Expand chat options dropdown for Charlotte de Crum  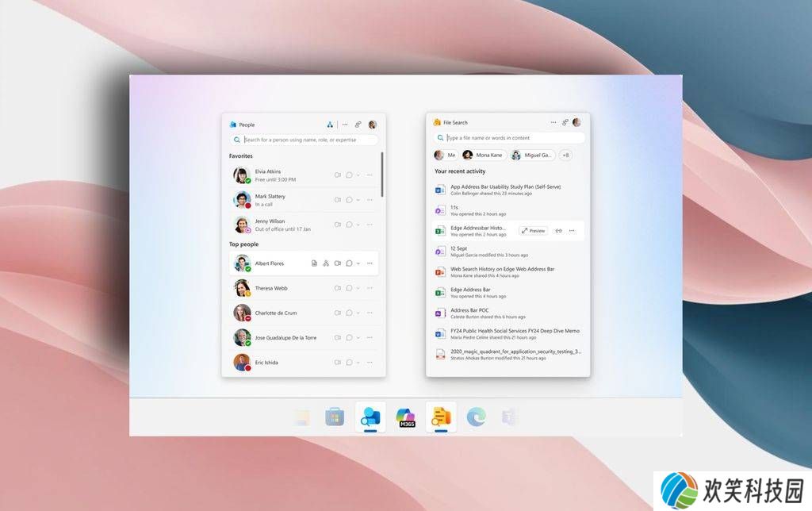point(358,313)
